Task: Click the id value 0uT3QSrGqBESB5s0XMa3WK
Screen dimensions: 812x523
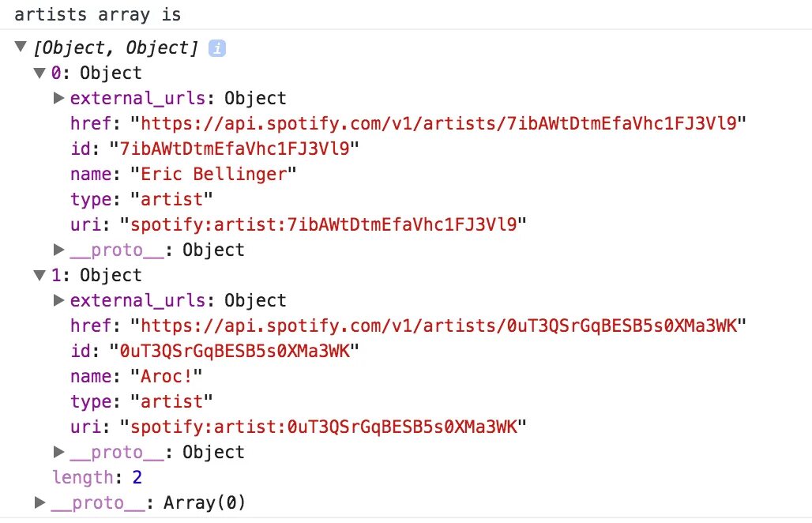Action: click(x=235, y=351)
